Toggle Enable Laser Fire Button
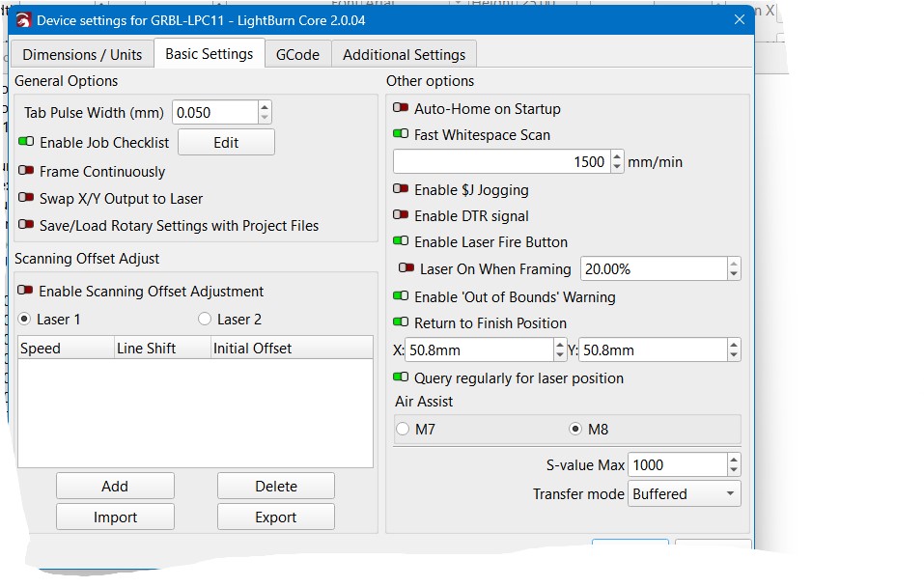 tap(401, 242)
